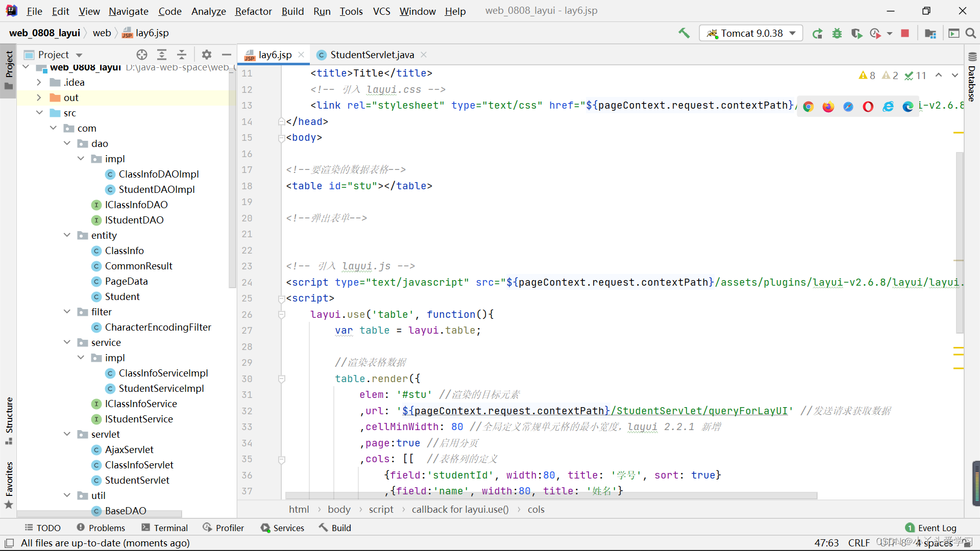The height and width of the screenshot is (551, 980).
Task: Click the Build project hammer icon
Action: click(684, 33)
